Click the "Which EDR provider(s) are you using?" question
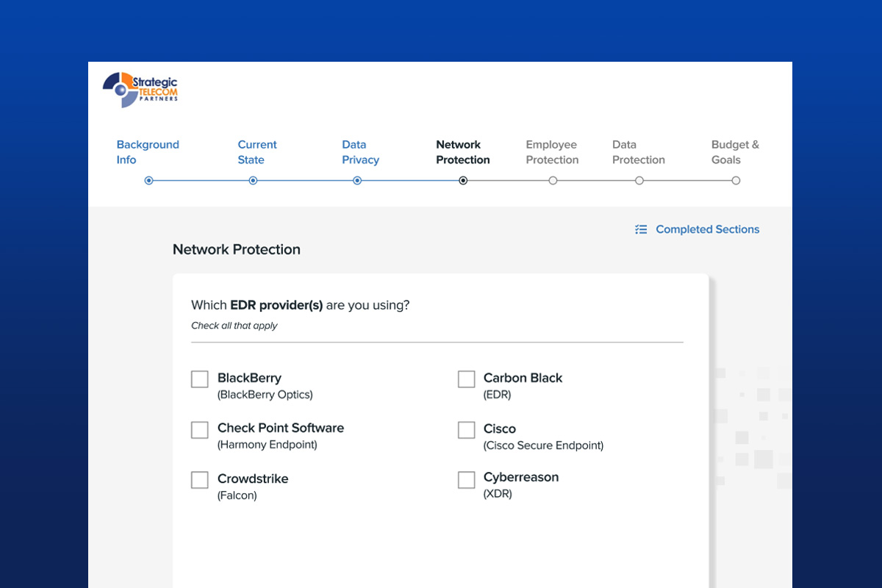 click(x=301, y=305)
